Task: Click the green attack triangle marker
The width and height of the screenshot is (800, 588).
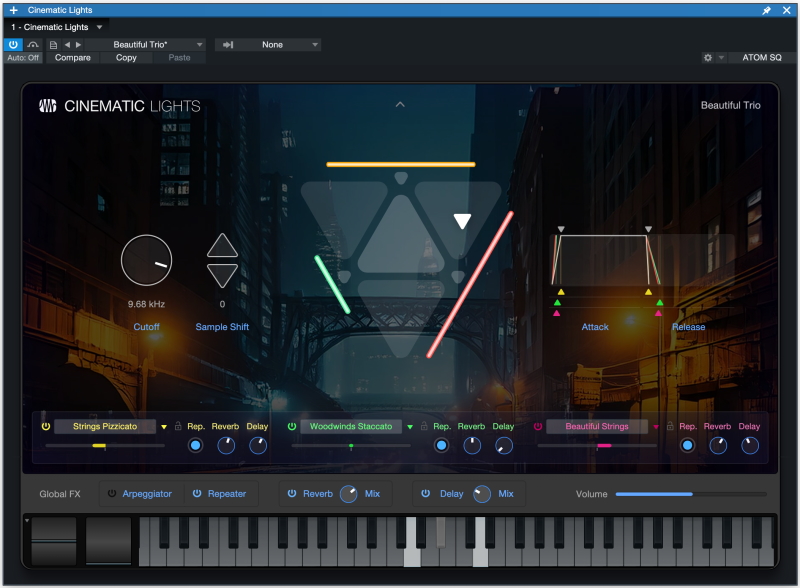Action: pyautogui.click(x=557, y=303)
